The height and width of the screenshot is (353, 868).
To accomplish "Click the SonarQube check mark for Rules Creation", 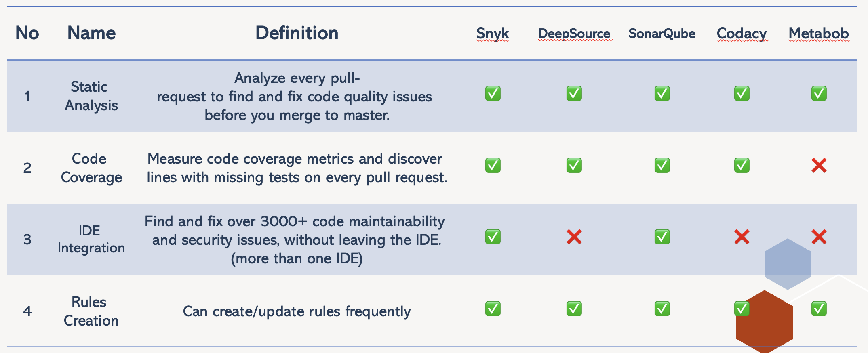I will click(x=662, y=309).
